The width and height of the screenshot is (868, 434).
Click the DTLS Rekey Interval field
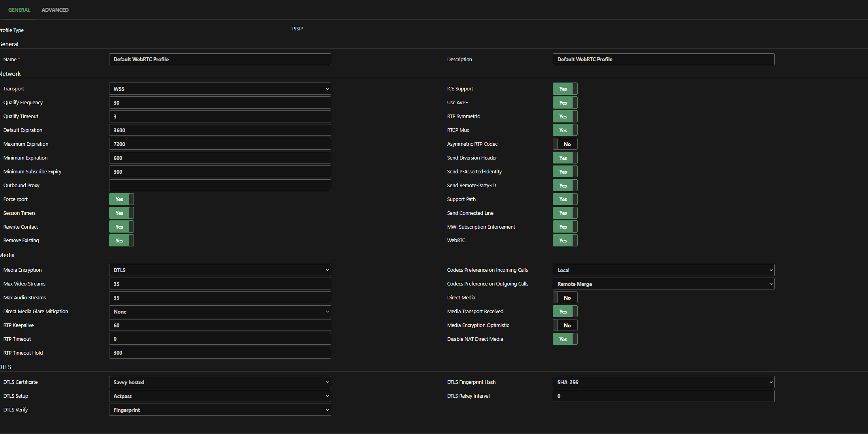coord(663,396)
